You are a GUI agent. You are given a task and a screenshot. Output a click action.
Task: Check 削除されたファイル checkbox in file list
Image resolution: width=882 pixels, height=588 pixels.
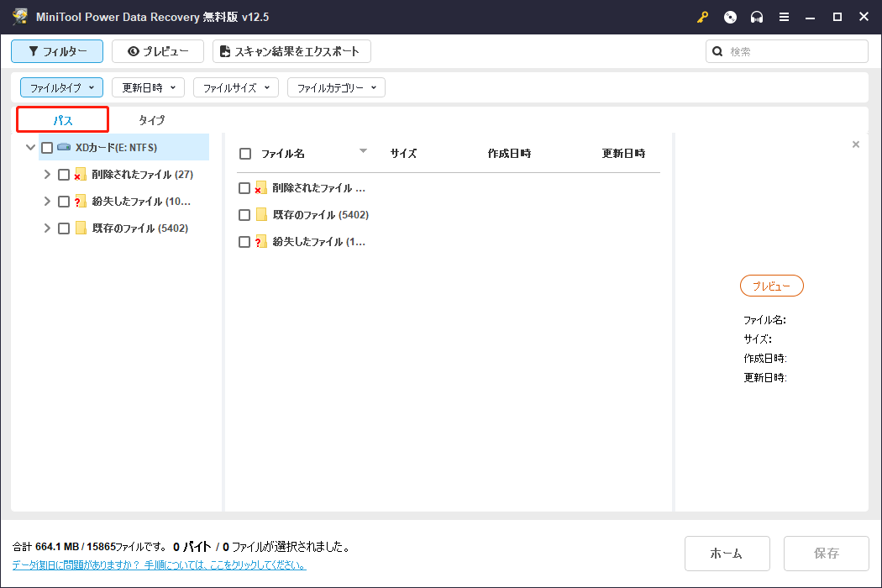click(x=244, y=188)
